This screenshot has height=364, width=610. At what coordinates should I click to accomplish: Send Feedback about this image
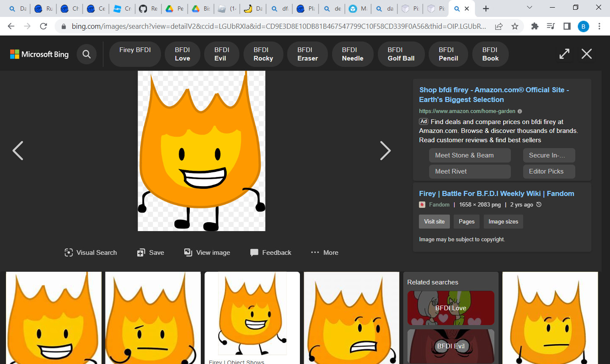click(x=271, y=253)
